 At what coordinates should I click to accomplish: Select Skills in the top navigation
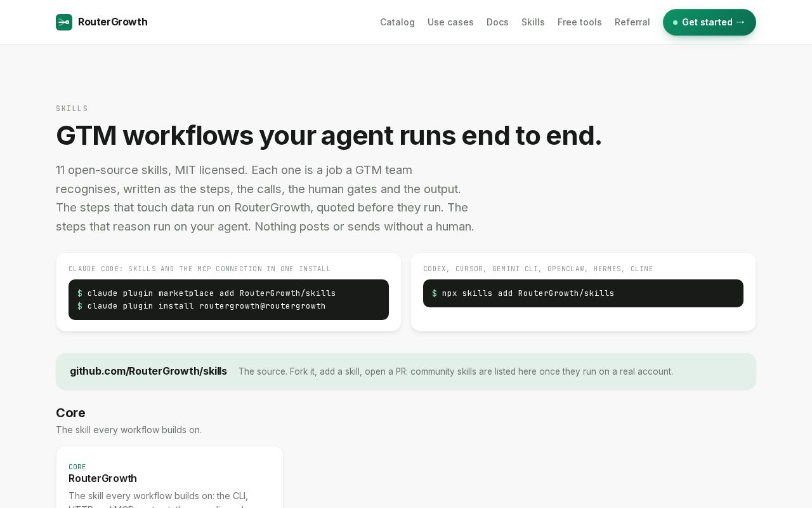(533, 22)
